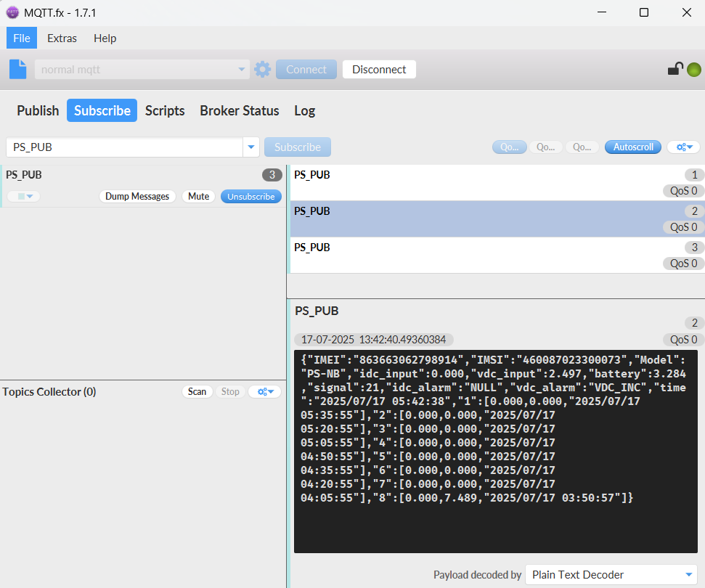Click Stop in Topics Collector
The height and width of the screenshot is (588, 705).
pos(230,391)
